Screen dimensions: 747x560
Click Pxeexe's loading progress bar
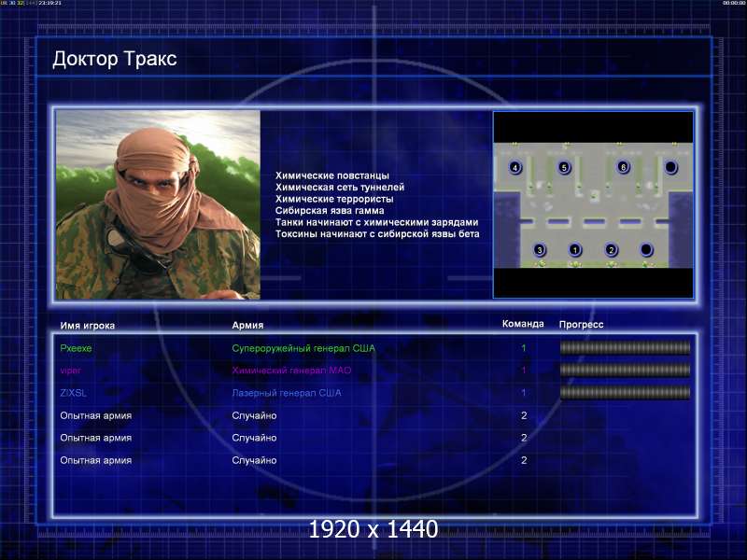(625, 348)
